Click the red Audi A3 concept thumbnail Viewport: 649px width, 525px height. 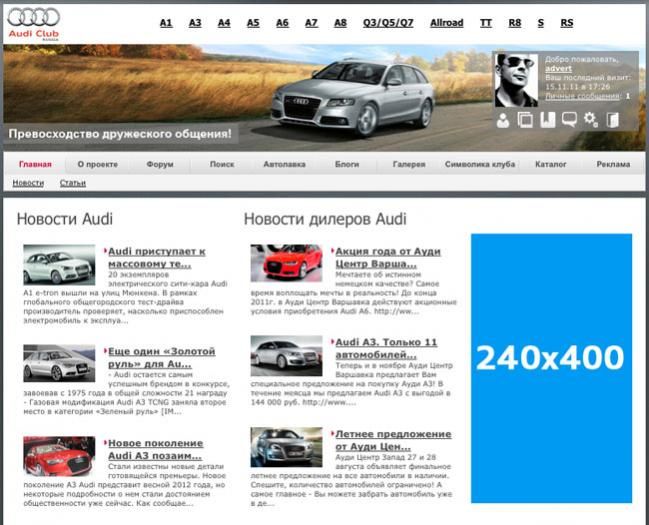coord(59,456)
